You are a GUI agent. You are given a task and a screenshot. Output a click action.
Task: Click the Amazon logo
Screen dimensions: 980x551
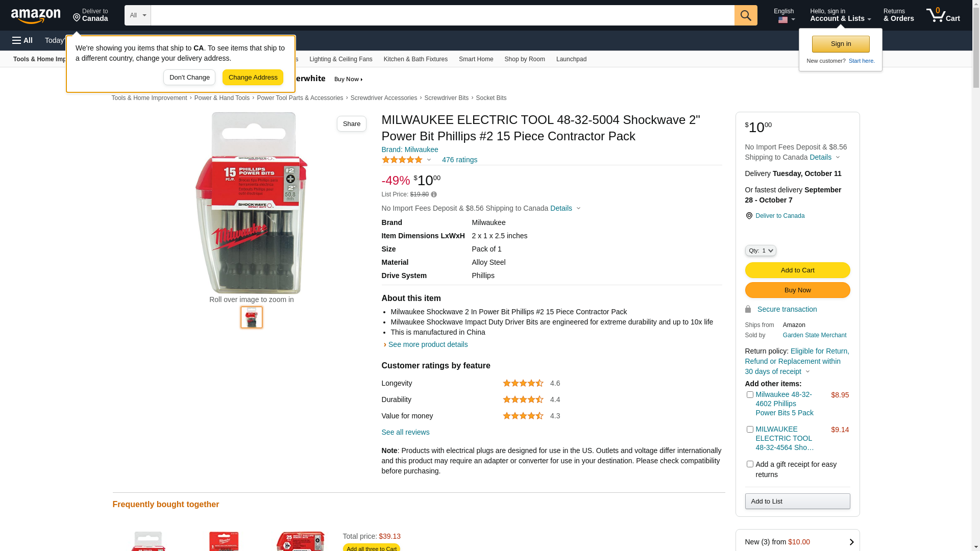click(36, 16)
